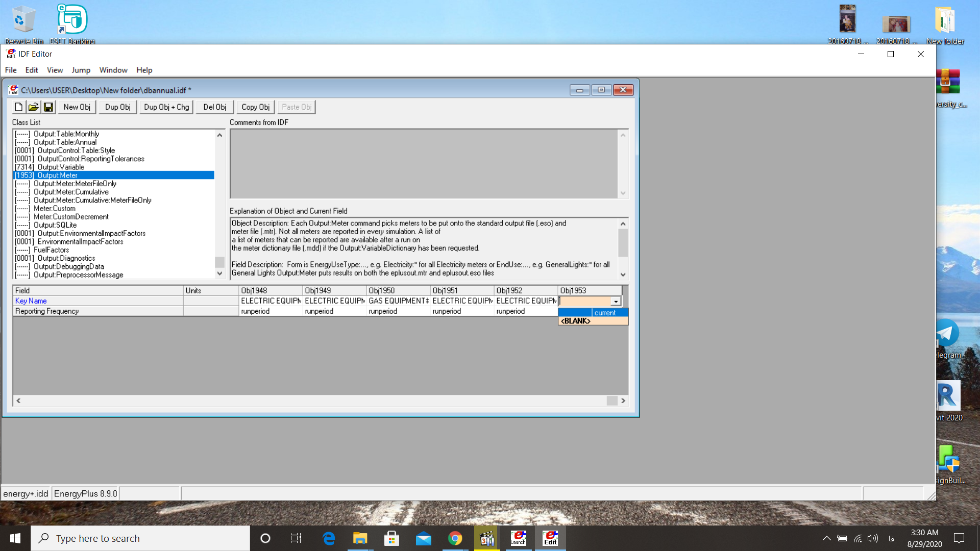Click the object grid right scroll arrow
The image size is (980, 551).
pos(623,401)
